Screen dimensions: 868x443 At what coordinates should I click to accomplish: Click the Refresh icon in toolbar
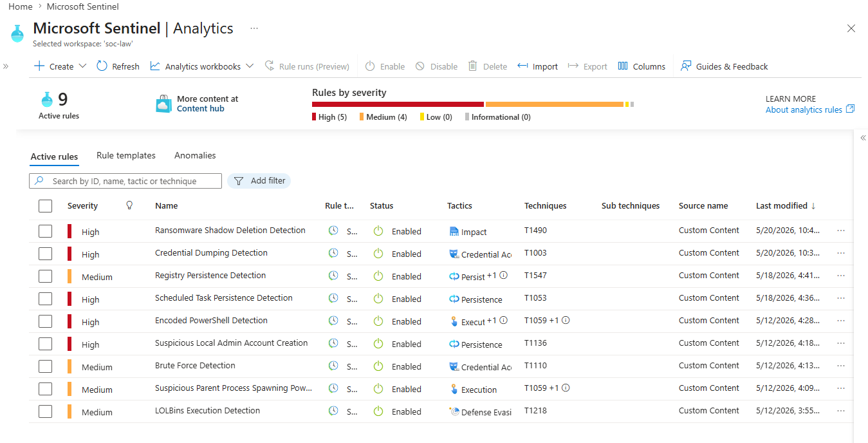click(x=102, y=66)
